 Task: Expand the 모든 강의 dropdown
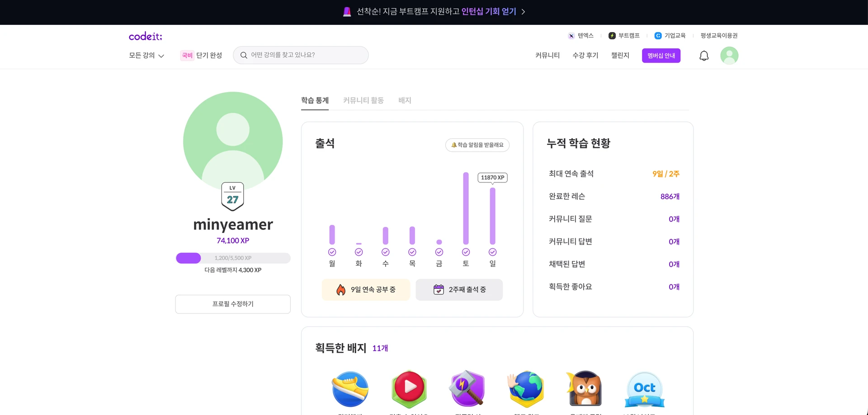click(x=146, y=56)
